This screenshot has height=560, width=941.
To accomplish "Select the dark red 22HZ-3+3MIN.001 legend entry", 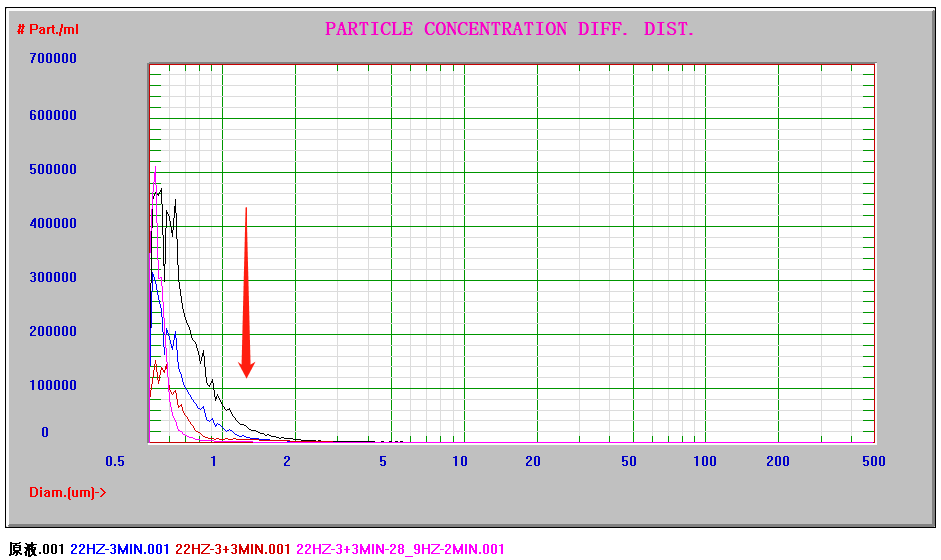I will pyautogui.click(x=233, y=549).
